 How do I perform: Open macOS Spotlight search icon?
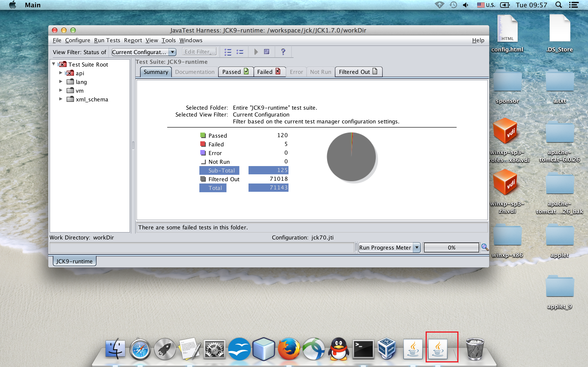[559, 5]
